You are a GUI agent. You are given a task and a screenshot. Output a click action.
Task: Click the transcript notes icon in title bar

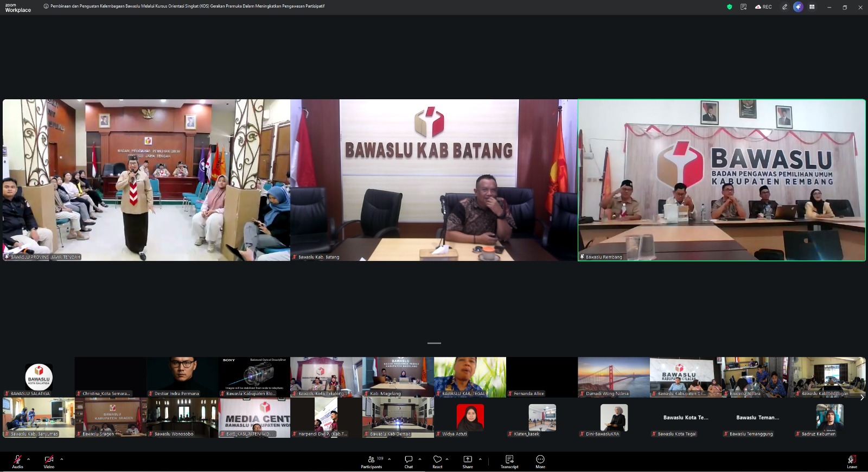(743, 7)
